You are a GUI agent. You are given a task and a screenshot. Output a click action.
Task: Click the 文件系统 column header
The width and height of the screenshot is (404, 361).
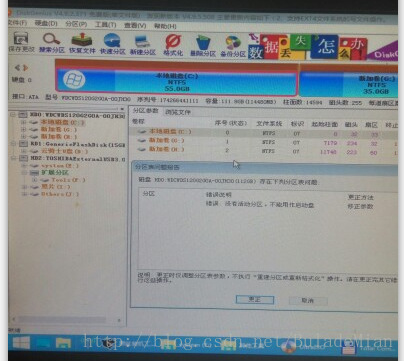(269, 124)
